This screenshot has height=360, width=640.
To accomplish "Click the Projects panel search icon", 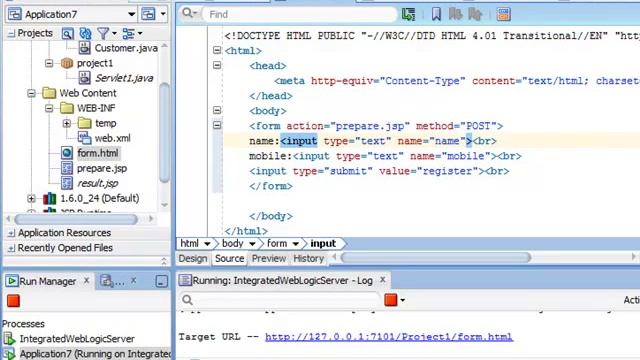I will (68, 33).
